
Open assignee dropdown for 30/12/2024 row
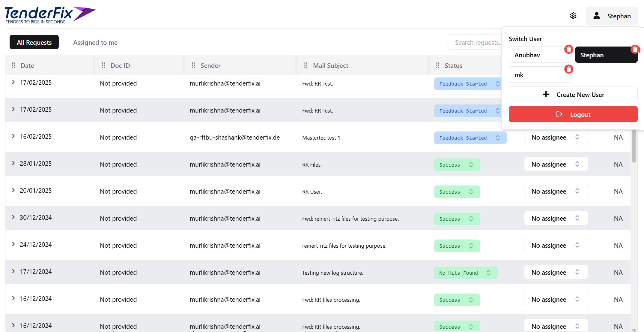point(556,218)
